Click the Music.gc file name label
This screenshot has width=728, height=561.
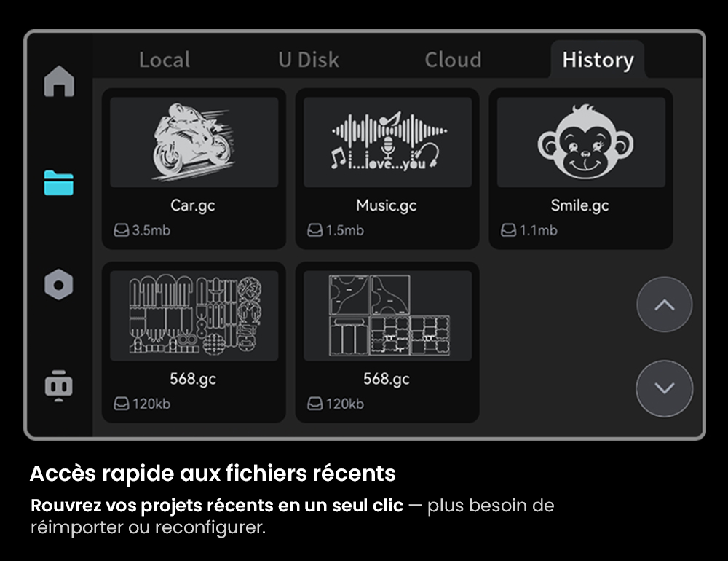pyautogui.click(x=387, y=205)
